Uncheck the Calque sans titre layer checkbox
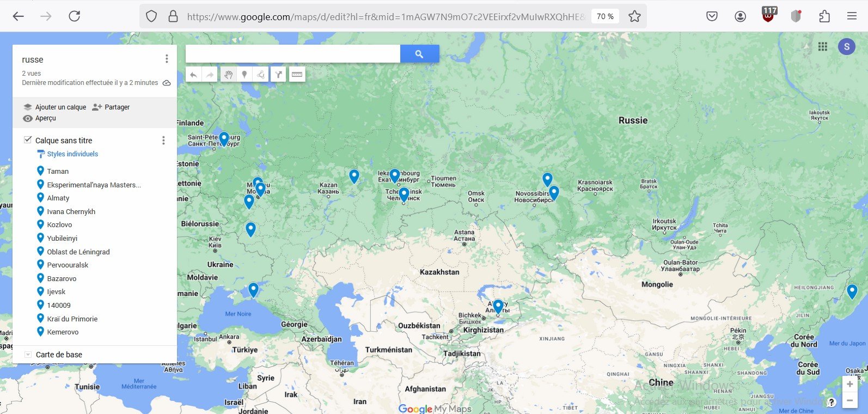The image size is (868, 414). (28, 140)
